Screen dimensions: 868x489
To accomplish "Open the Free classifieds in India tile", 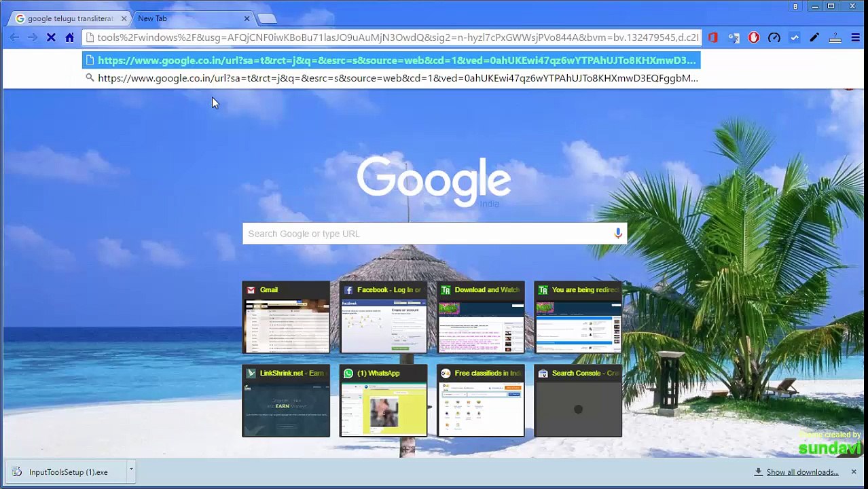I will [x=480, y=401].
